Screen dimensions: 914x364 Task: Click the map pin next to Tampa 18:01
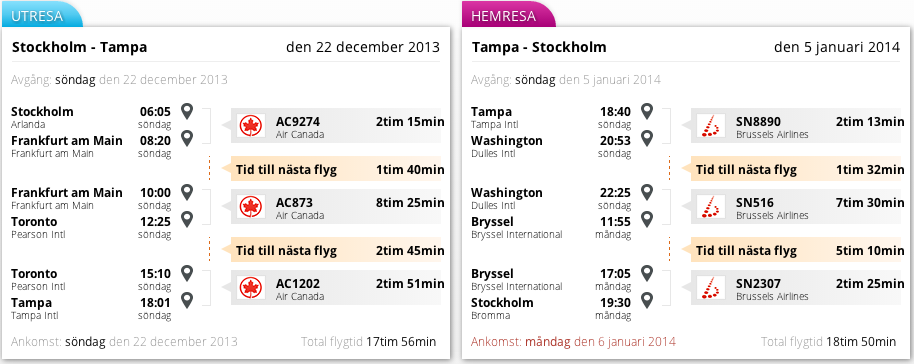[187, 300]
